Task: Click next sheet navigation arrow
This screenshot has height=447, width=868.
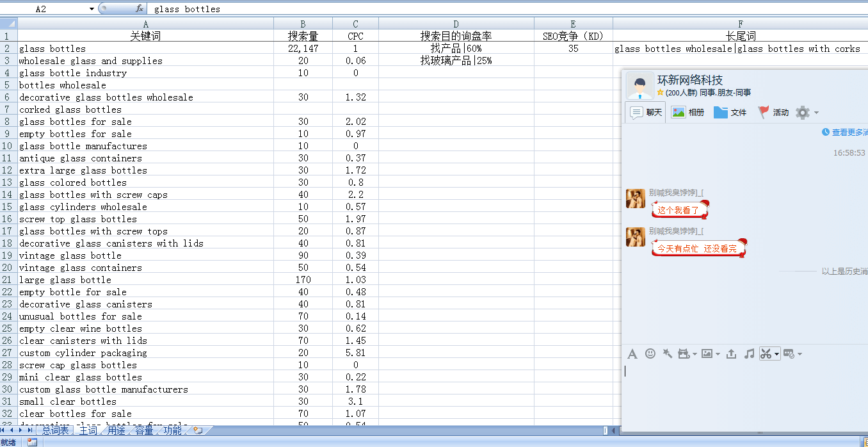Action: (21, 430)
